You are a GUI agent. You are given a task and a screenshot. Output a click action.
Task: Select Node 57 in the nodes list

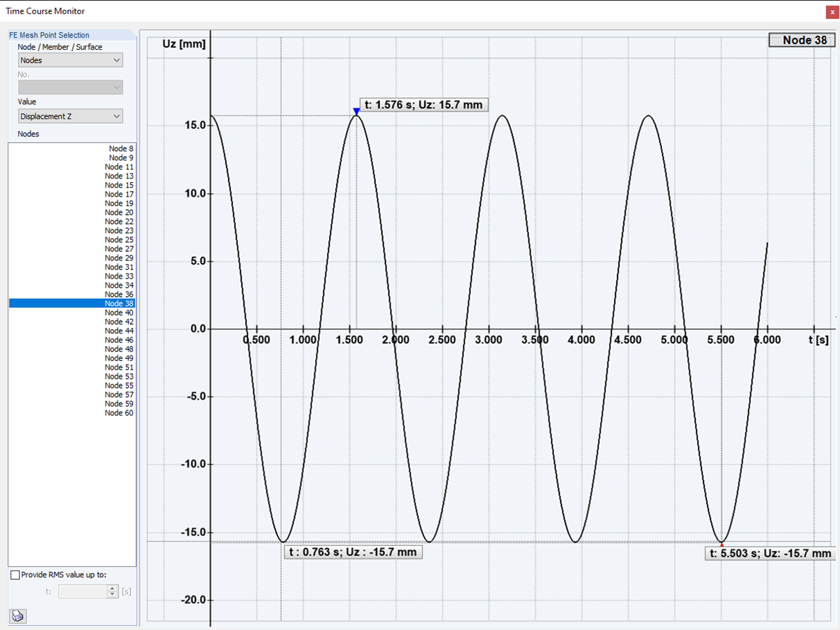71,394
